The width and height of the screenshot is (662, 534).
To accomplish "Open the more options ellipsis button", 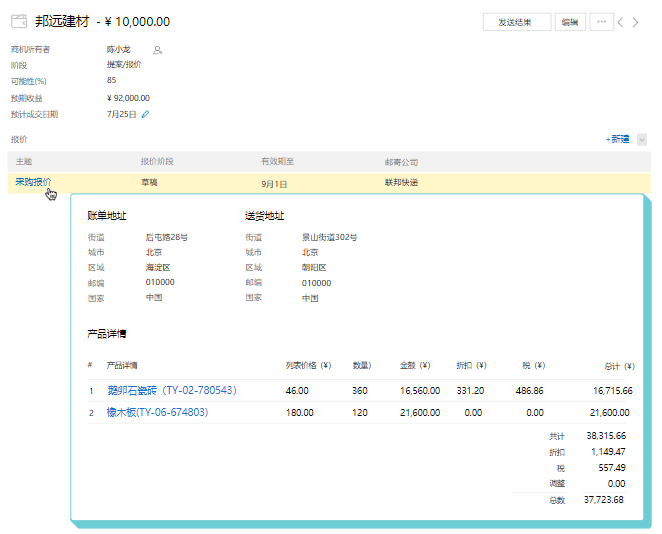I will pos(601,21).
